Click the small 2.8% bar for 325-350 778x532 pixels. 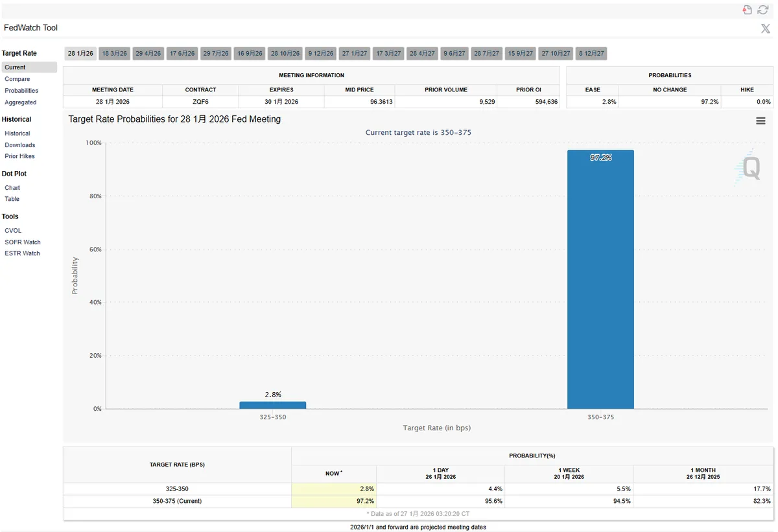click(272, 405)
